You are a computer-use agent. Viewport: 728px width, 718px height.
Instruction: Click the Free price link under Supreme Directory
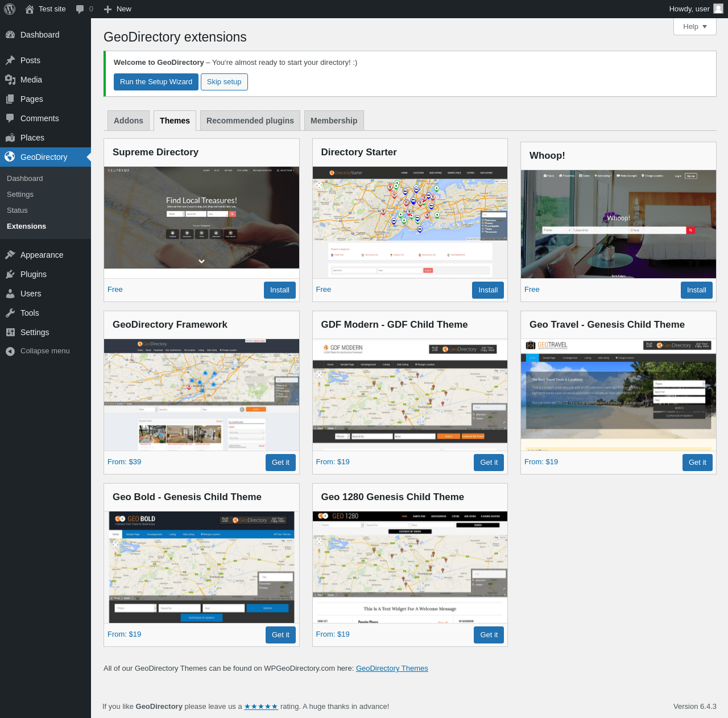(115, 290)
